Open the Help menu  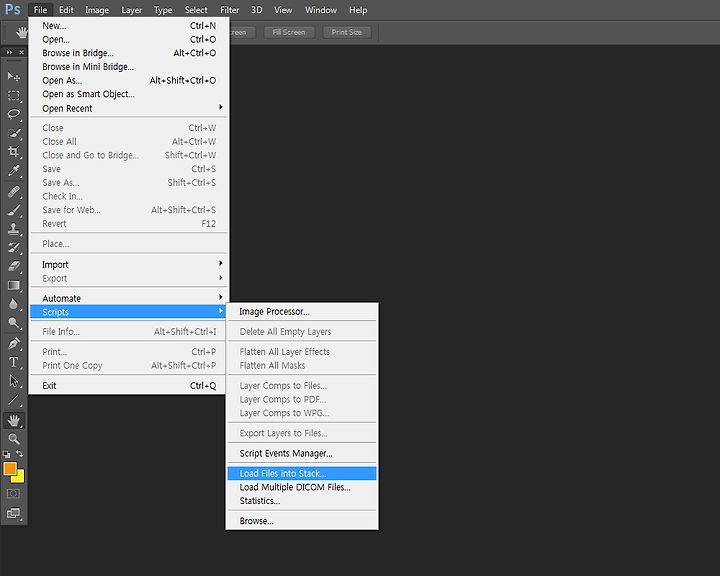click(358, 10)
